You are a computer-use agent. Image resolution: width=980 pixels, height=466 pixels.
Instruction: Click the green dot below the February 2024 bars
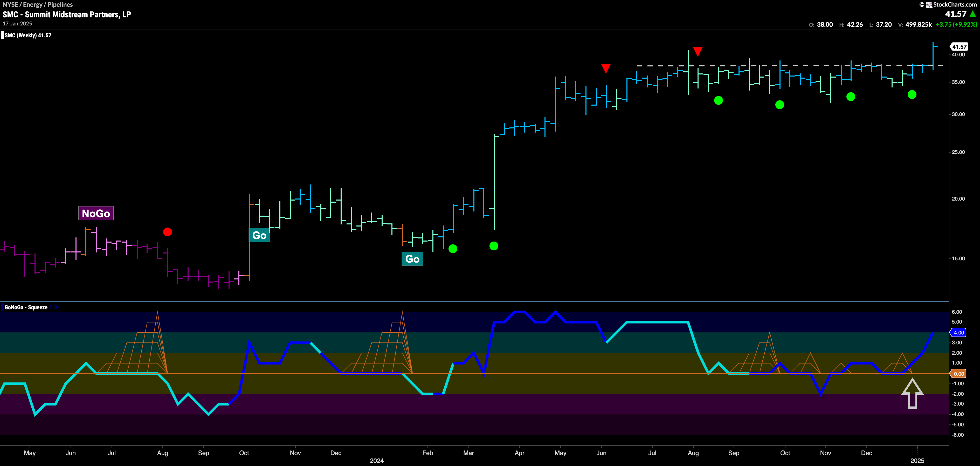(x=453, y=249)
